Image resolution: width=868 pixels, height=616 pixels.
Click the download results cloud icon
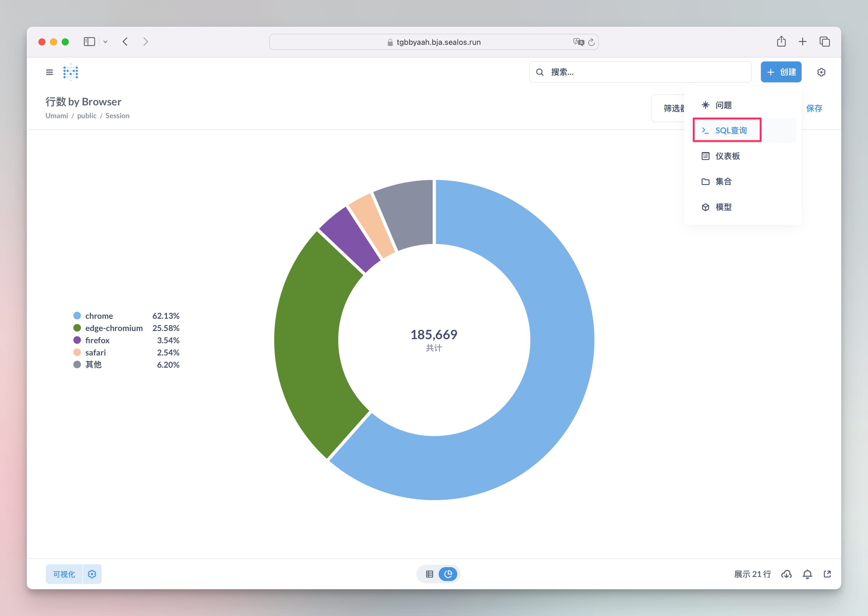(786, 574)
